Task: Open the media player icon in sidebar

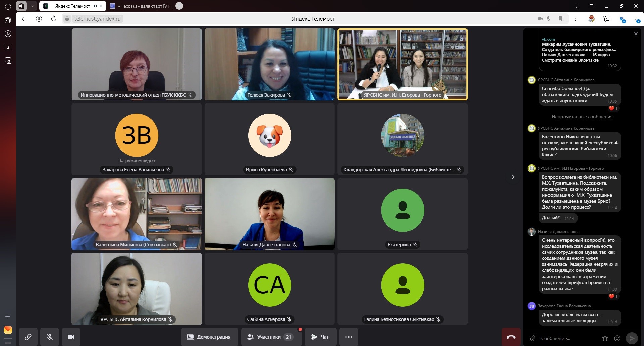Action: point(8,34)
